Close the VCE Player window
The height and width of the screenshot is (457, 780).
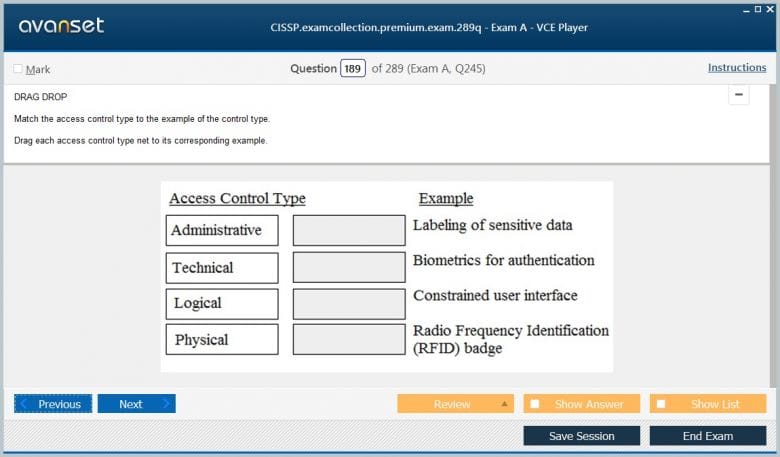pyautogui.click(x=769, y=8)
